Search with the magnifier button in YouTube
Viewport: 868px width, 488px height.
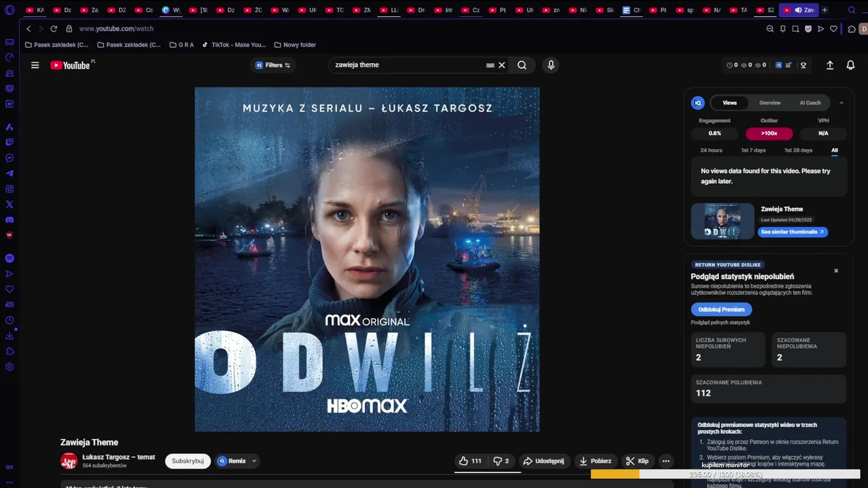tap(522, 65)
